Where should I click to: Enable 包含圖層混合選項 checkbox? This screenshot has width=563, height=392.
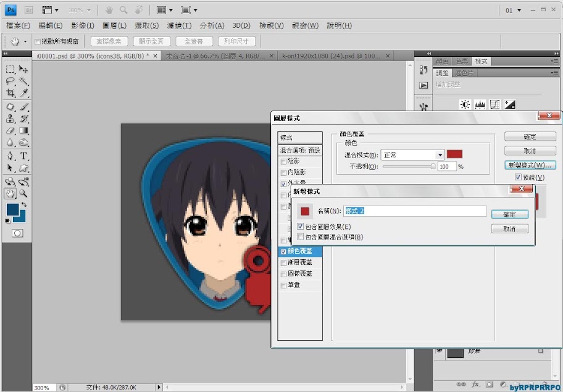pyautogui.click(x=301, y=236)
